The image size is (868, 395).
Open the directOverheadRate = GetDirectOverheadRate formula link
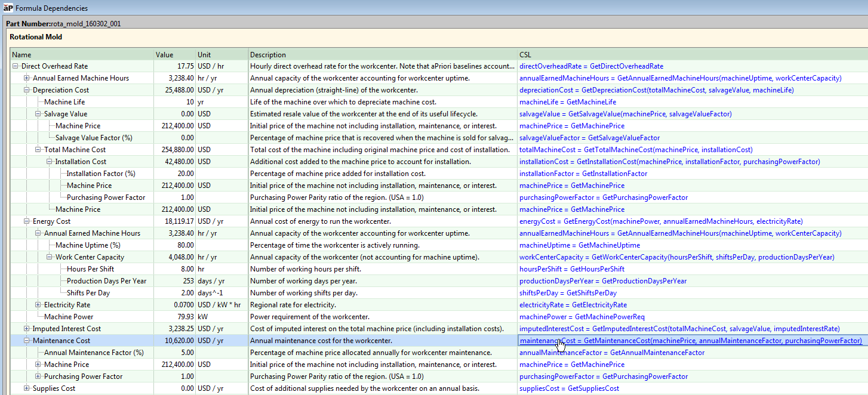[x=591, y=66]
